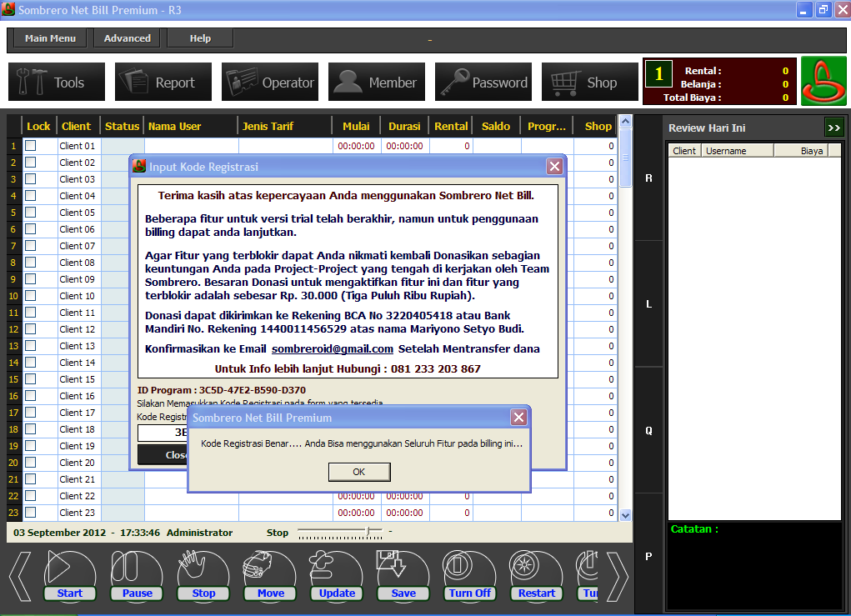851x616 pixels.
Task: Click the red Sombrero logo icon
Action: [x=823, y=81]
